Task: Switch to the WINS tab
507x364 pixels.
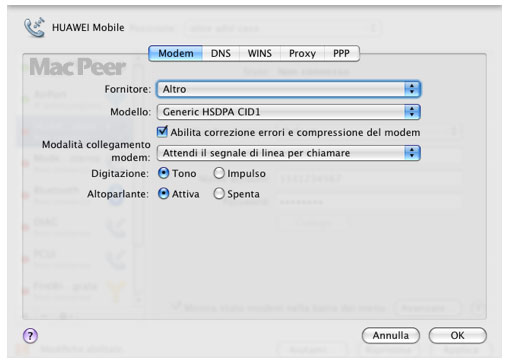Action: coord(260,53)
